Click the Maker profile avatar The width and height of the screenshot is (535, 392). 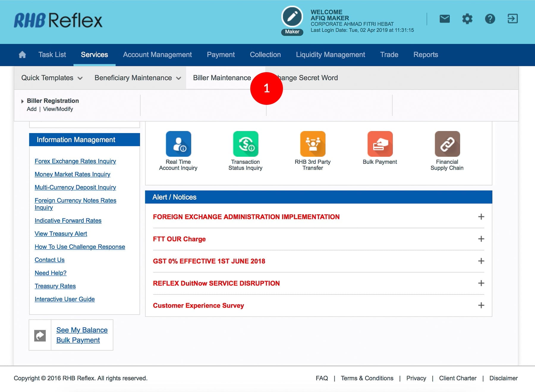(x=292, y=17)
